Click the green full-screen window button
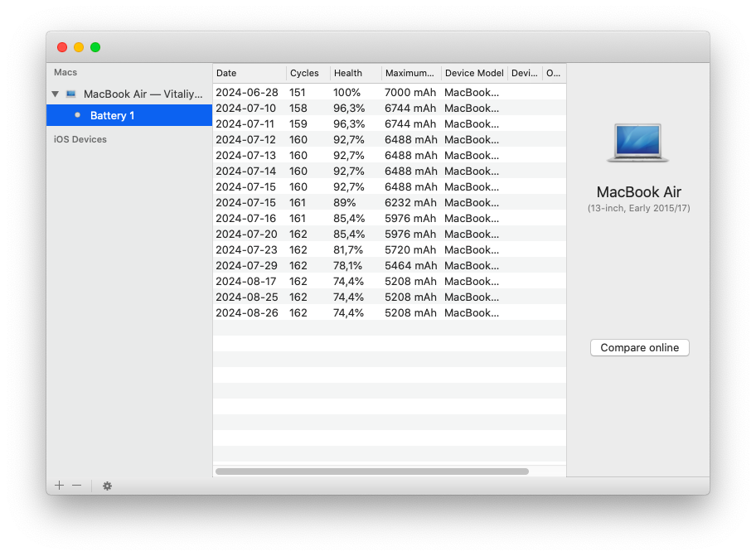 pos(95,47)
